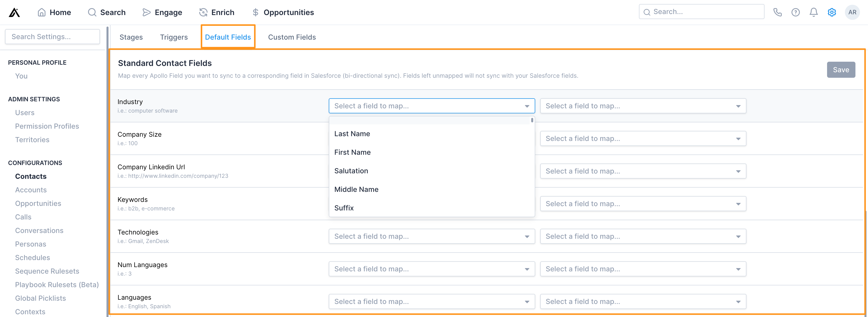Open the first Technologies mapping dropdown
The height and width of the screenshot is (317, 868).
tap(432, 236)
